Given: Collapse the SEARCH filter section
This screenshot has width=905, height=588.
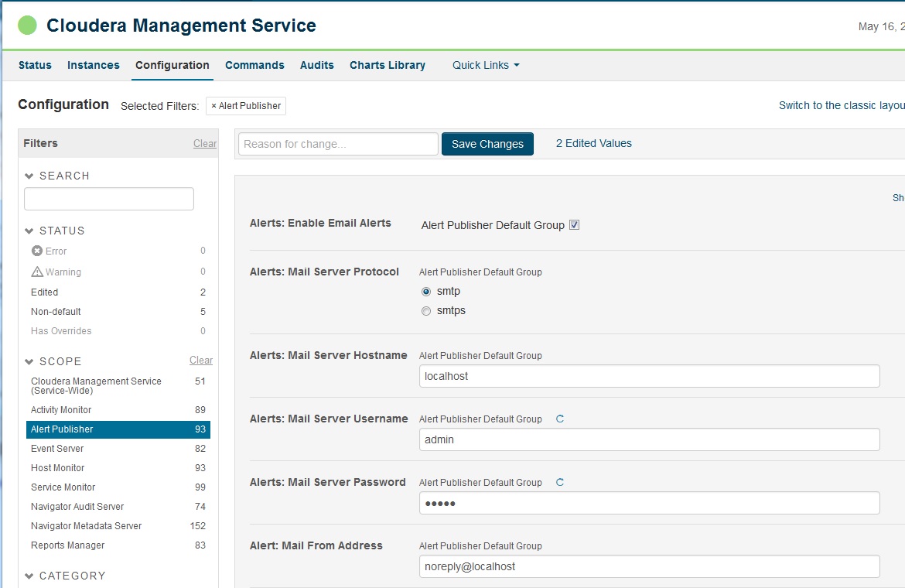Looking at the screenshot, I should coord(29,176).
